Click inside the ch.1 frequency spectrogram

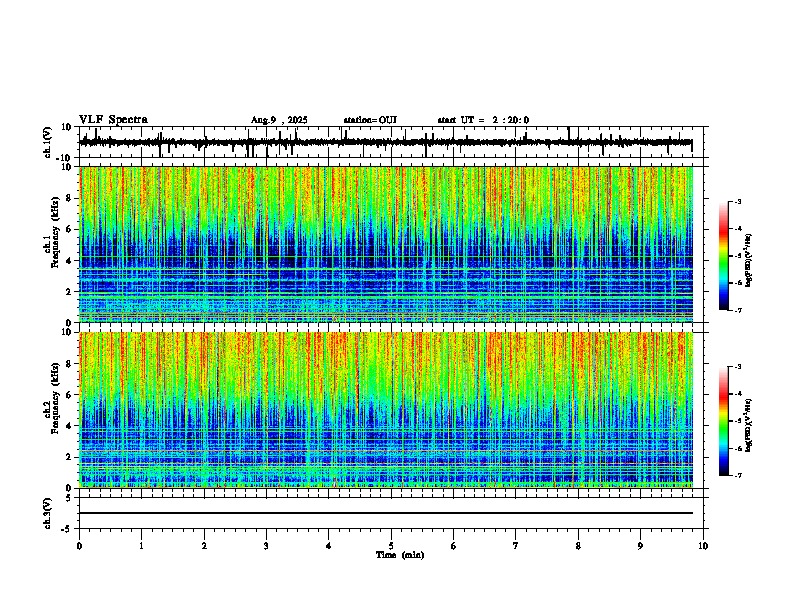click(x=386, y=244)
